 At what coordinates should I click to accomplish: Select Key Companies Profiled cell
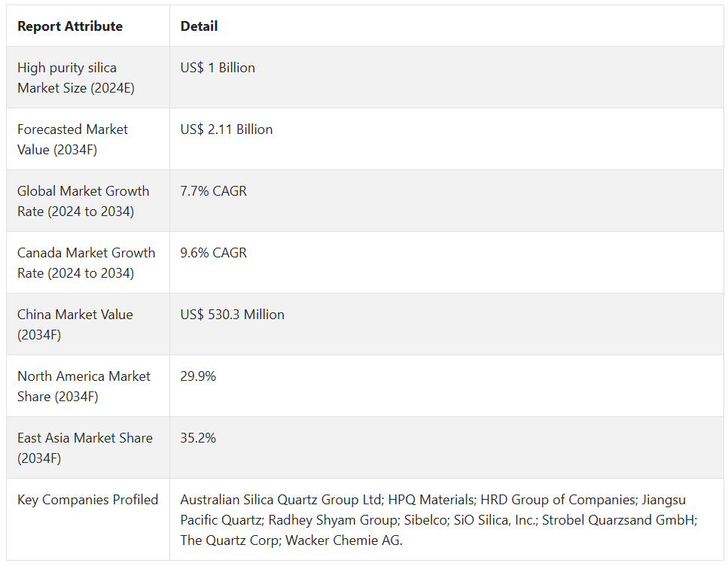(x=87, y=500)
